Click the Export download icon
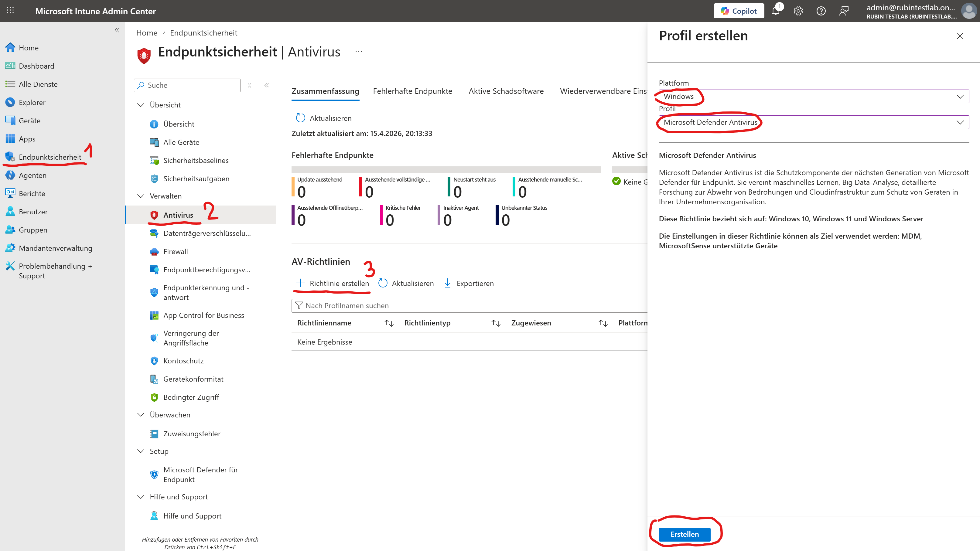Image resolution: width=980 pixels, height=551 pixels. coord(448,283)
